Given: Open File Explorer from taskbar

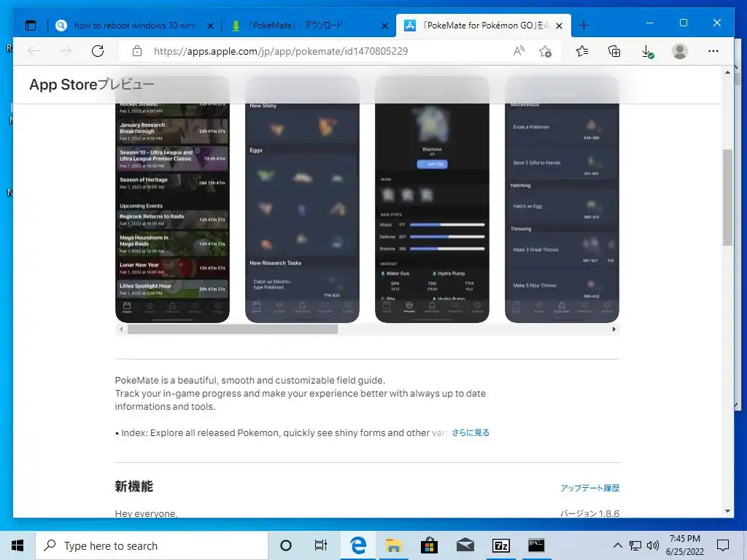Looking at the screenshot, I should point(393,545).
